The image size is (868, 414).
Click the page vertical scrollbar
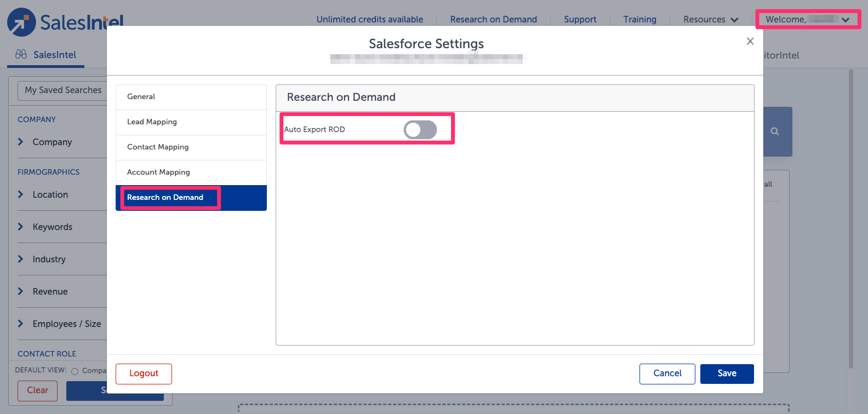[850, 219]
